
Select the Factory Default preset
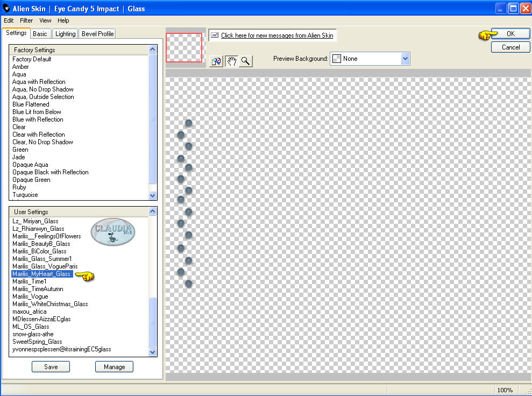[x=32, y=59]
